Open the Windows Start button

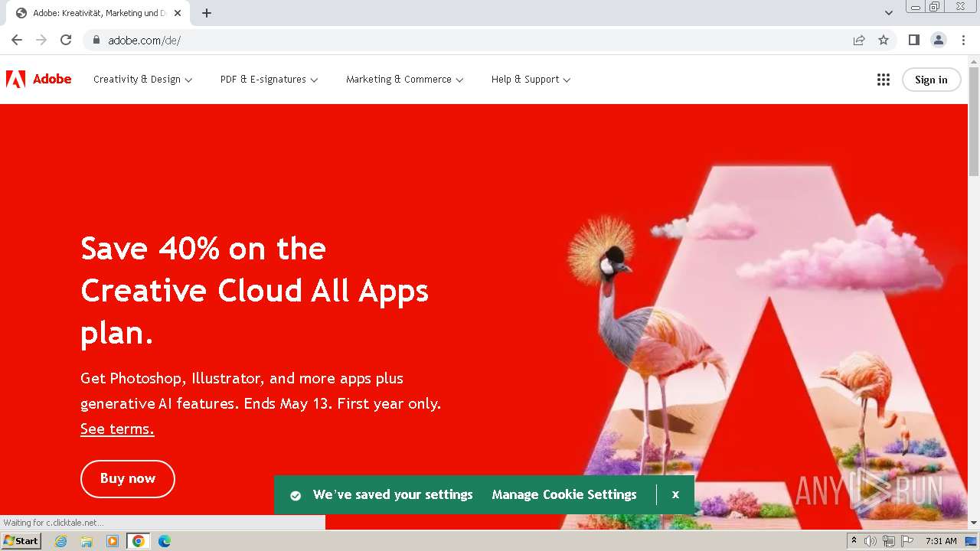[21, 541]
